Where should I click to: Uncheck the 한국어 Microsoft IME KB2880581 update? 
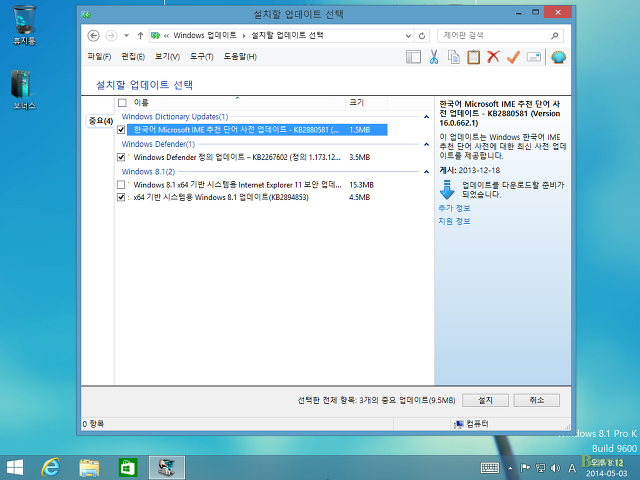pyautogui.click(x=121, y=130)
